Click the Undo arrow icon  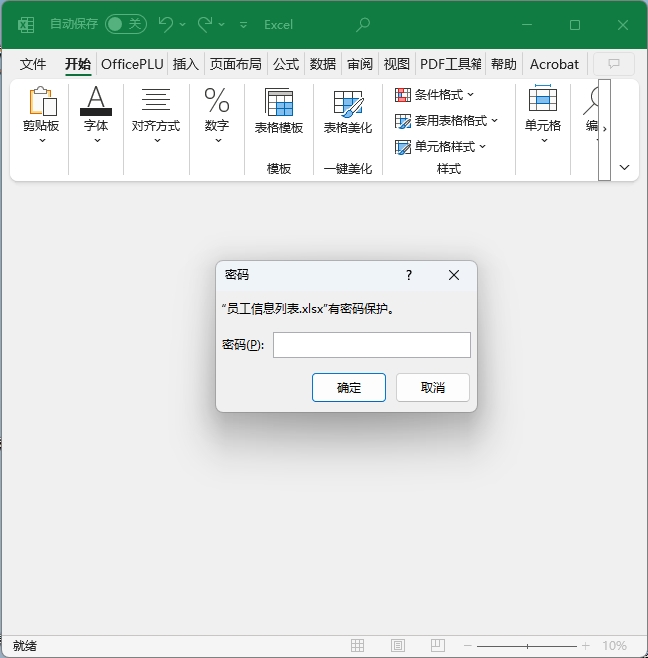point(165,24)
